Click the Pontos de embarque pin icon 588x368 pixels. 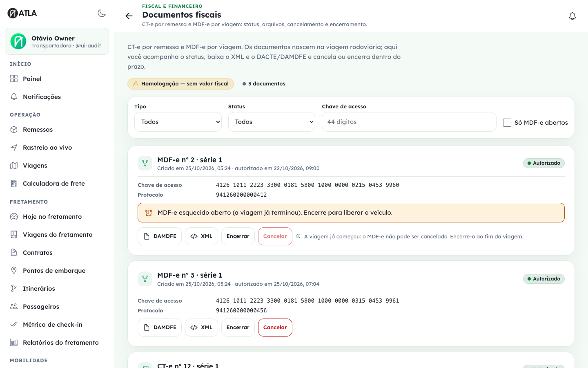pos(14,270)
